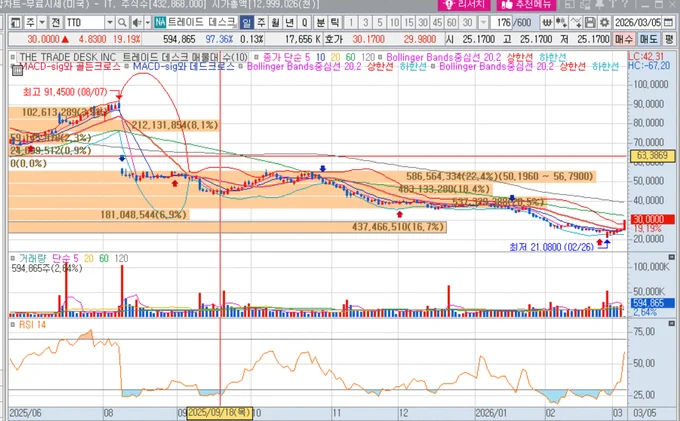Select the 5 interval button
This screenshot has width=680, height=421.
pos(380,22)
